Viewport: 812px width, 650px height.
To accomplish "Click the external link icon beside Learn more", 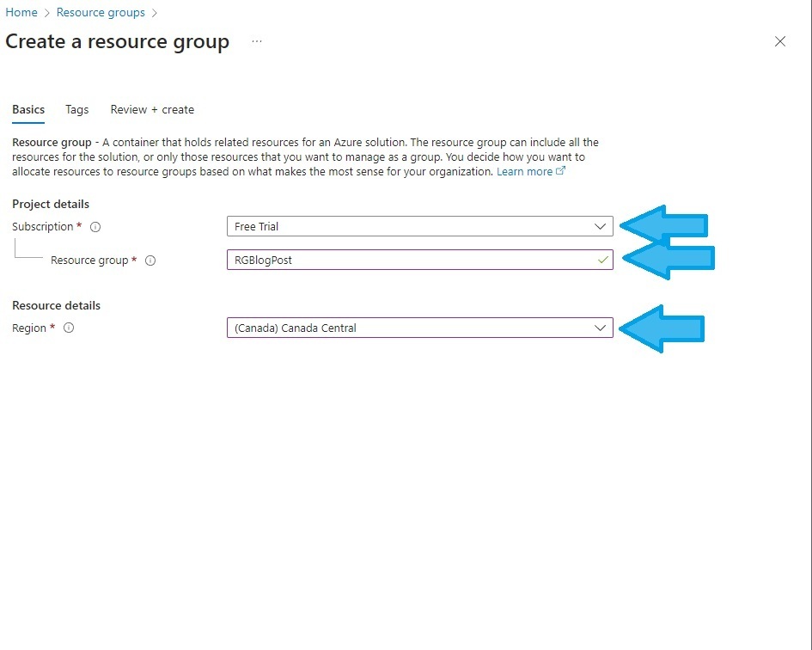I will click(561, 171).
